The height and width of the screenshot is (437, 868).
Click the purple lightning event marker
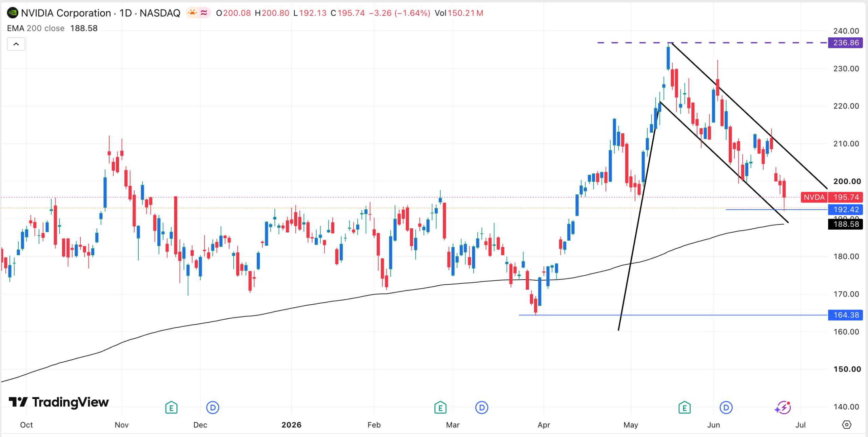[x=783, y=407]
